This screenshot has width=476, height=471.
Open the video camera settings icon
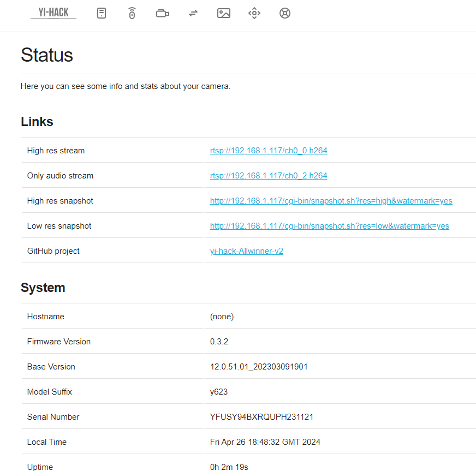(162, 13)
